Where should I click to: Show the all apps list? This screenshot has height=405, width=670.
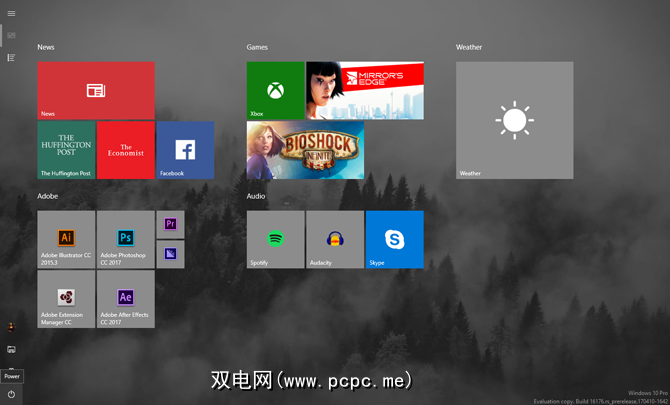11,58
